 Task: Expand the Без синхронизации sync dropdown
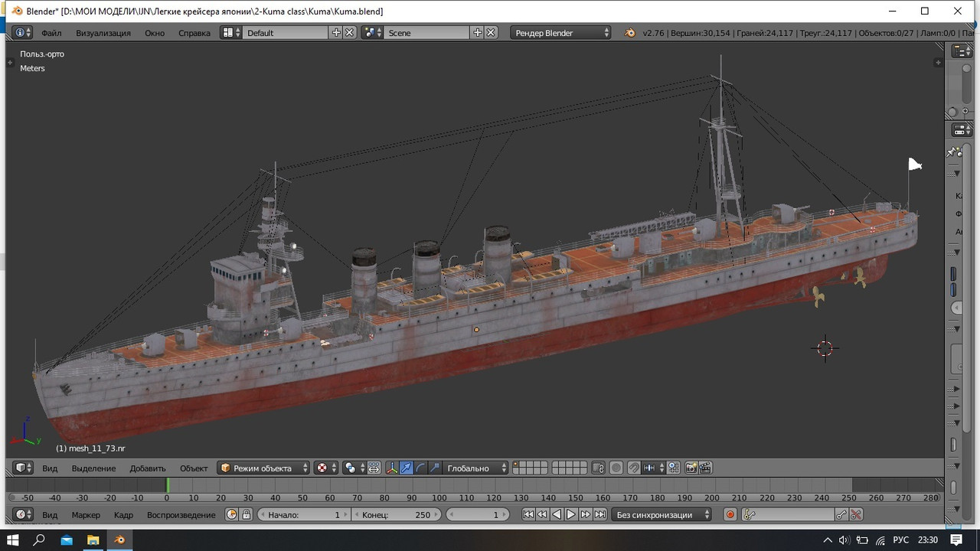661,515
